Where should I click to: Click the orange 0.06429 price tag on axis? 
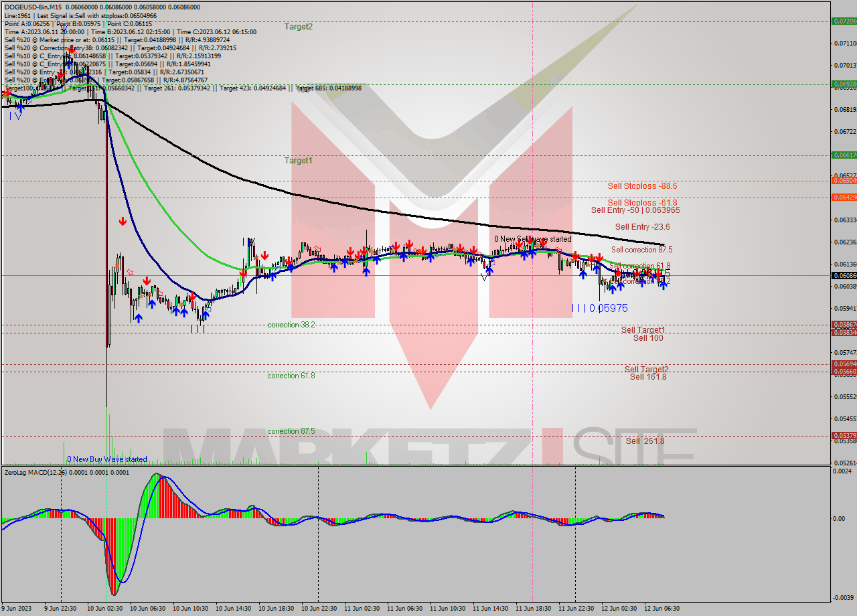coord(844,197)
